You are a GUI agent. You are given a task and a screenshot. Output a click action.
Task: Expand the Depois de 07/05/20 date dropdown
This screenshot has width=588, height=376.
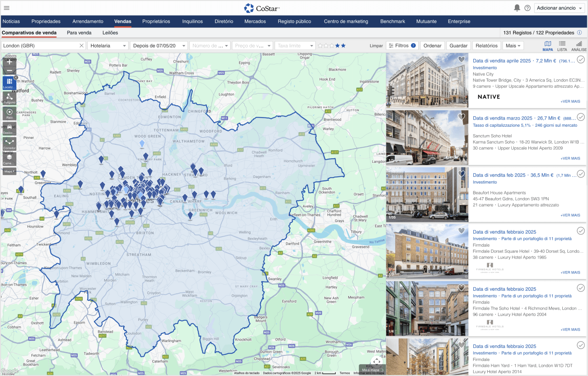[x=158, y=46]
